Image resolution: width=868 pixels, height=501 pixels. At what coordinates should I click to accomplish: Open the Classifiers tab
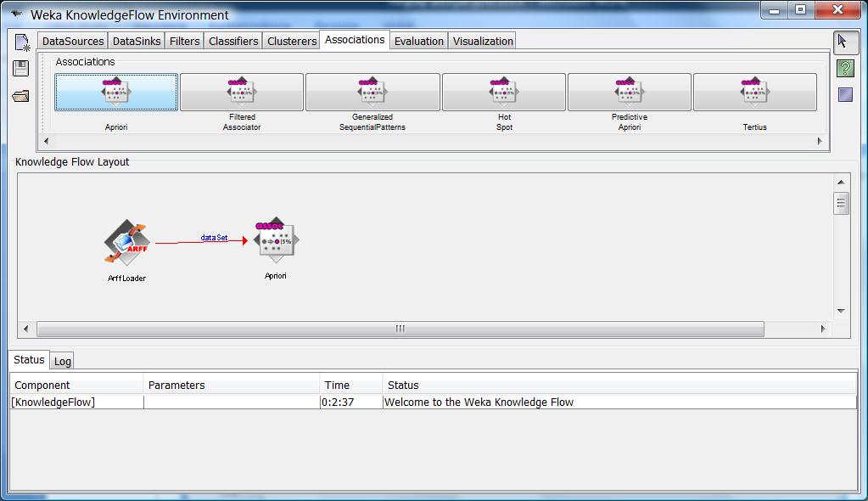tap(233, 41)
